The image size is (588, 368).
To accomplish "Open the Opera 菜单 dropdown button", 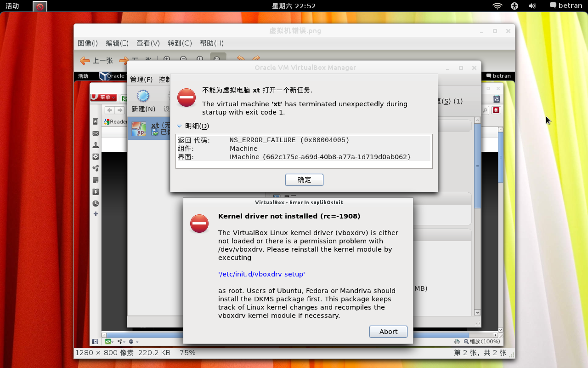I will pos(103,97).
